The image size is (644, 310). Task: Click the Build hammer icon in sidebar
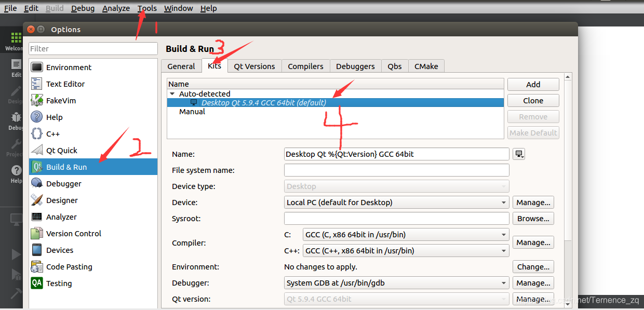click(16, 293)
